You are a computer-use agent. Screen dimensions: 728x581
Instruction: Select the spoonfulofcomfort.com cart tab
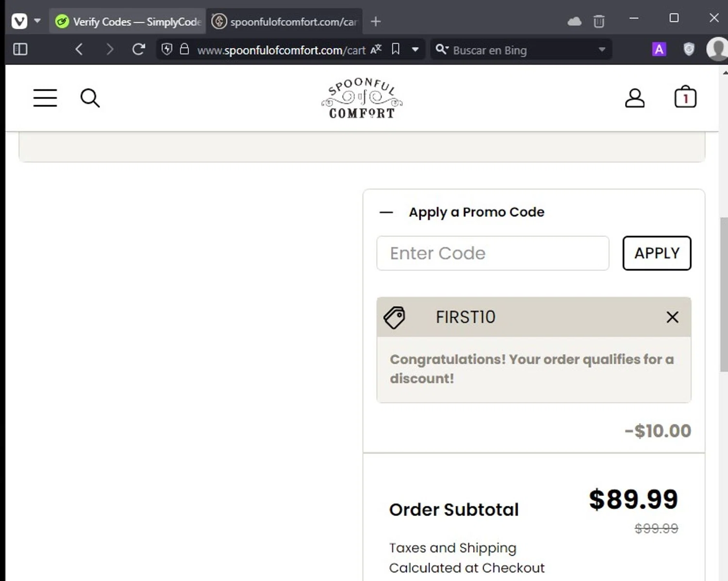tap(285, 22)
